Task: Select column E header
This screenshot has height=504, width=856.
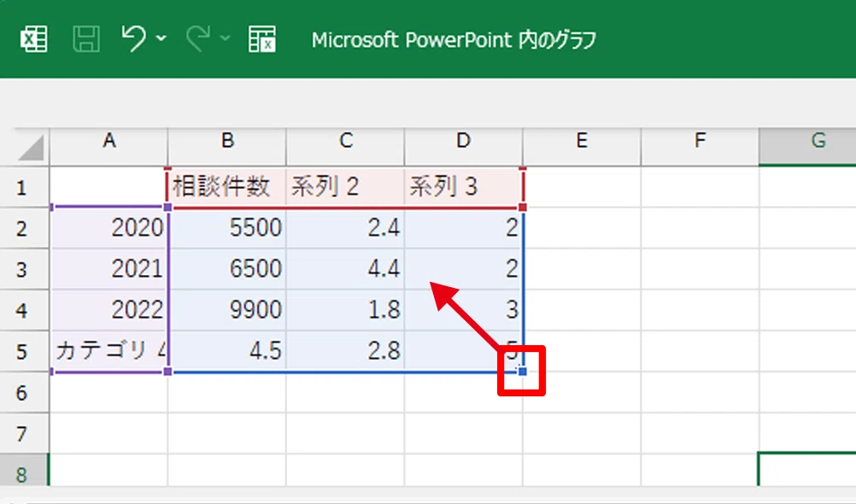Action: coord(582,146)
